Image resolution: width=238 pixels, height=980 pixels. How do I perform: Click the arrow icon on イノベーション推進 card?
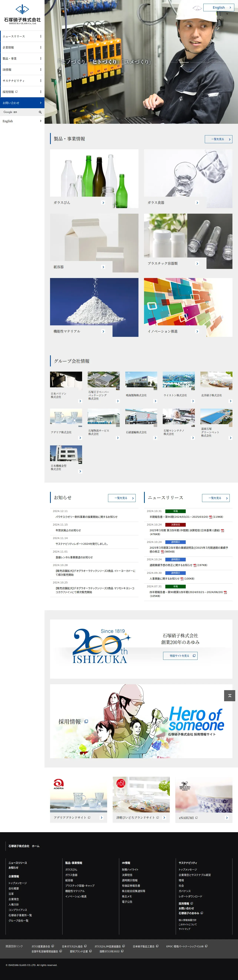[x=197, y=331]
